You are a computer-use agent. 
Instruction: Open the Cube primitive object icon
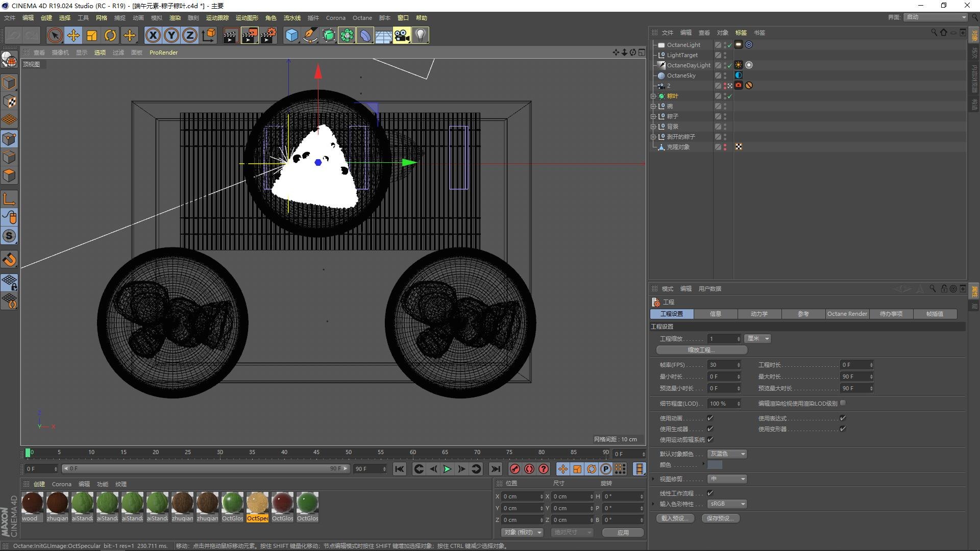(x=291, y=35)
